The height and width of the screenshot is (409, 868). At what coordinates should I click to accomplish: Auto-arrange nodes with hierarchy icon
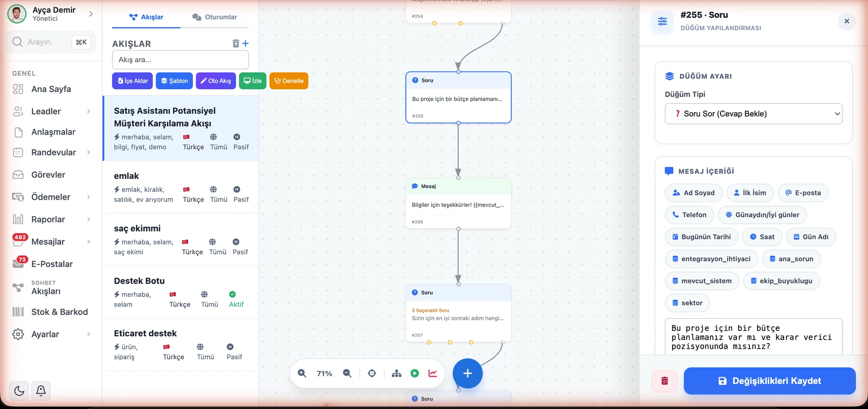396,373
